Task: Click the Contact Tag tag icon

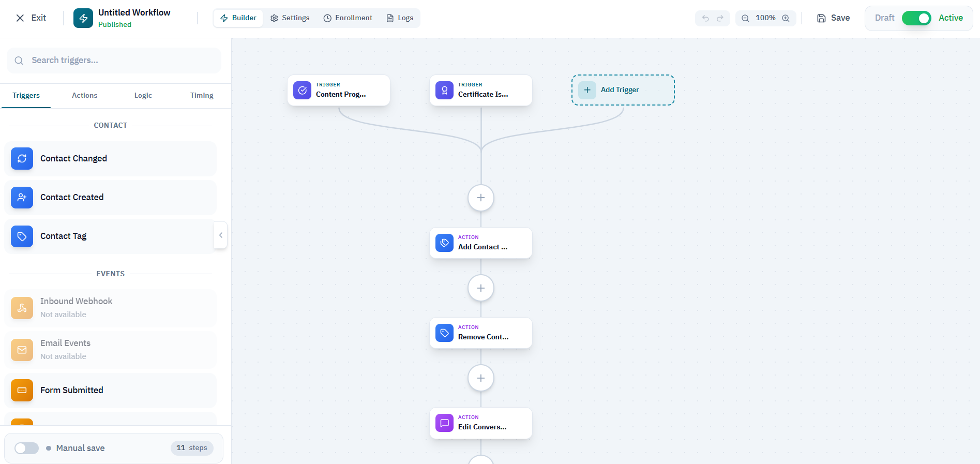Action: [x=22, y=236]
